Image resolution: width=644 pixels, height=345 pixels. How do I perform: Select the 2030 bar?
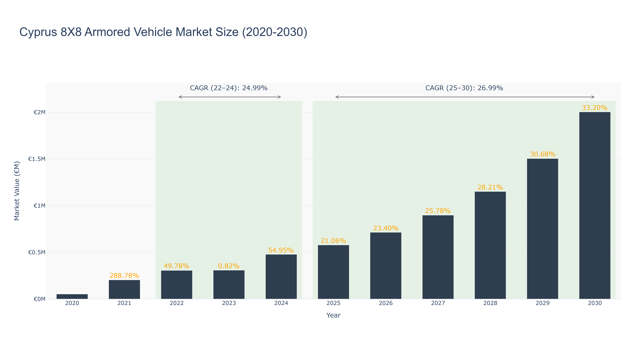point(595,206)
